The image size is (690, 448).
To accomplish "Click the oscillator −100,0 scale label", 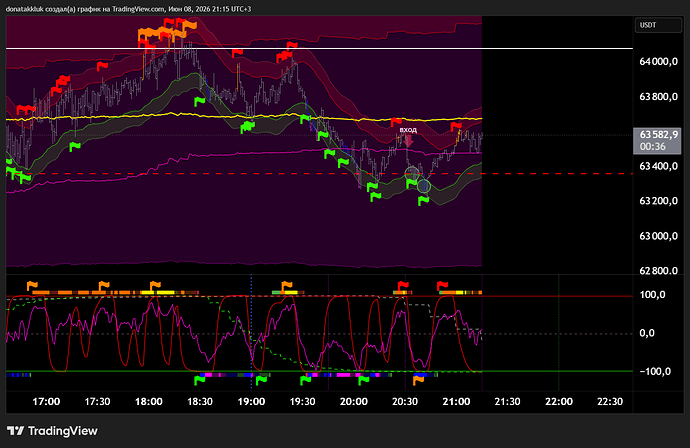I will click(655, 371).
